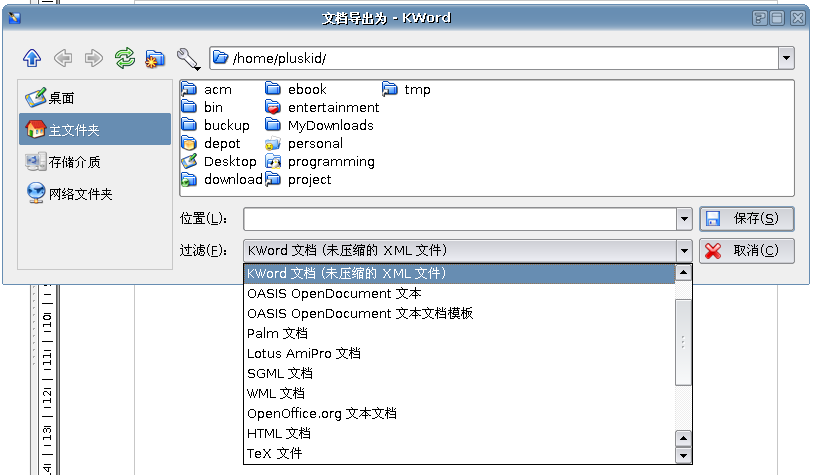This screenshot has height=475, width=816.
Task: Open the wrench configure menu
Action: point(188,59)
